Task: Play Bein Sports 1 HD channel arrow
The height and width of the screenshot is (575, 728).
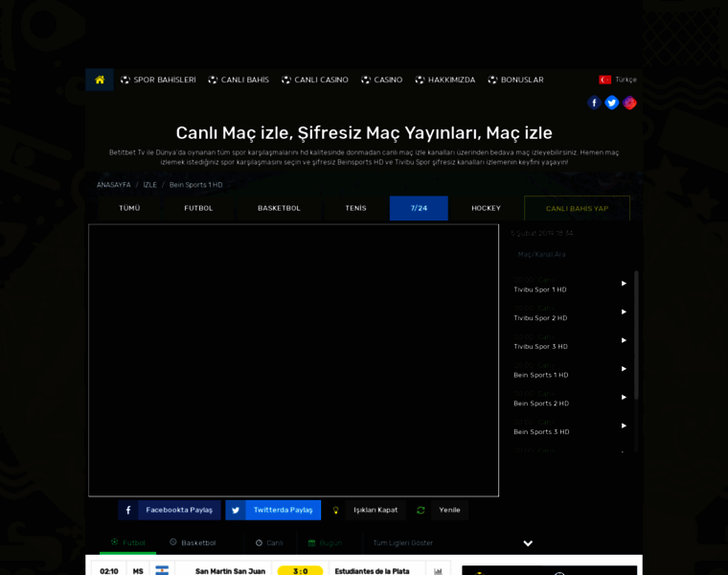Action: tap(624, 369)
